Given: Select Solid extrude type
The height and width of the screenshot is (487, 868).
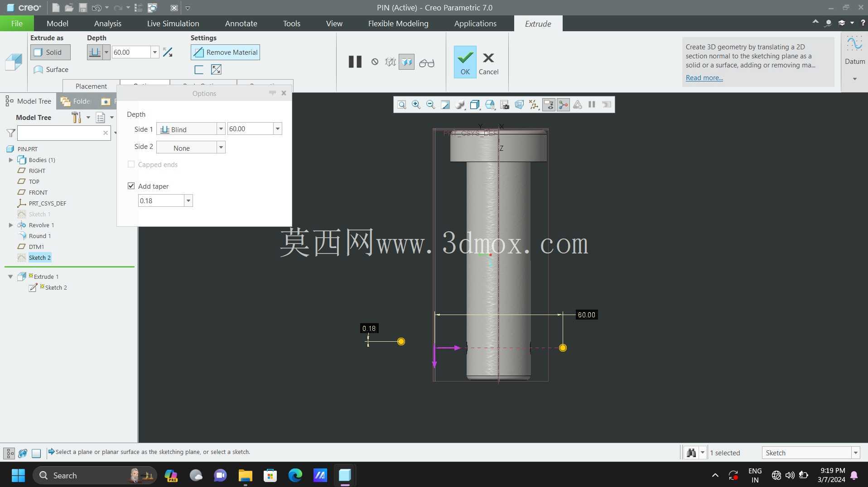Looking at the screenshot, I should 50,53.
